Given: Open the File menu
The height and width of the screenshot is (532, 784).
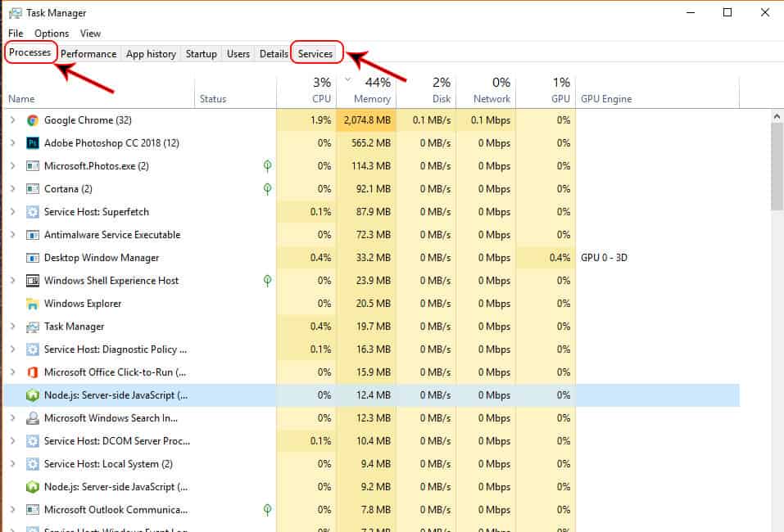Looking at the screenshot, I should pyautogui.click(x=16, y=34).
